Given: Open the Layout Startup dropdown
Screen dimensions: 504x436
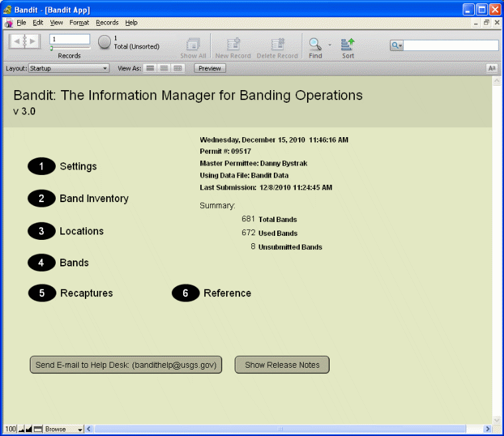Looking at the screenshot, I should [x=69, y=68].
